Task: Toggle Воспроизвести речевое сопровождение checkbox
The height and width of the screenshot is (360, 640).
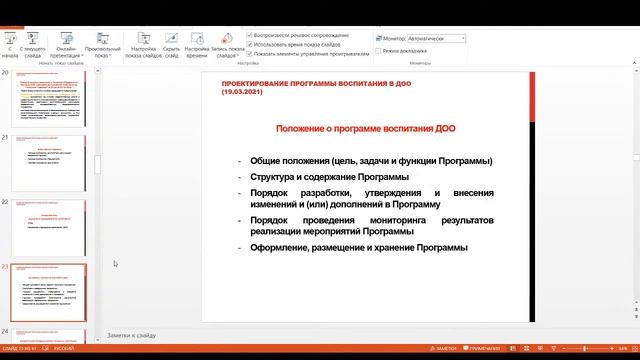Action: (249, 35)
